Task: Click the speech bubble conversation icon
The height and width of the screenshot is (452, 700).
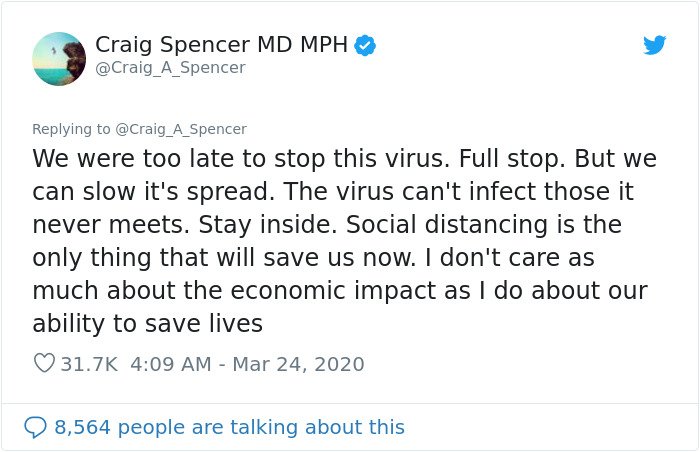Action: click(35, 427)
